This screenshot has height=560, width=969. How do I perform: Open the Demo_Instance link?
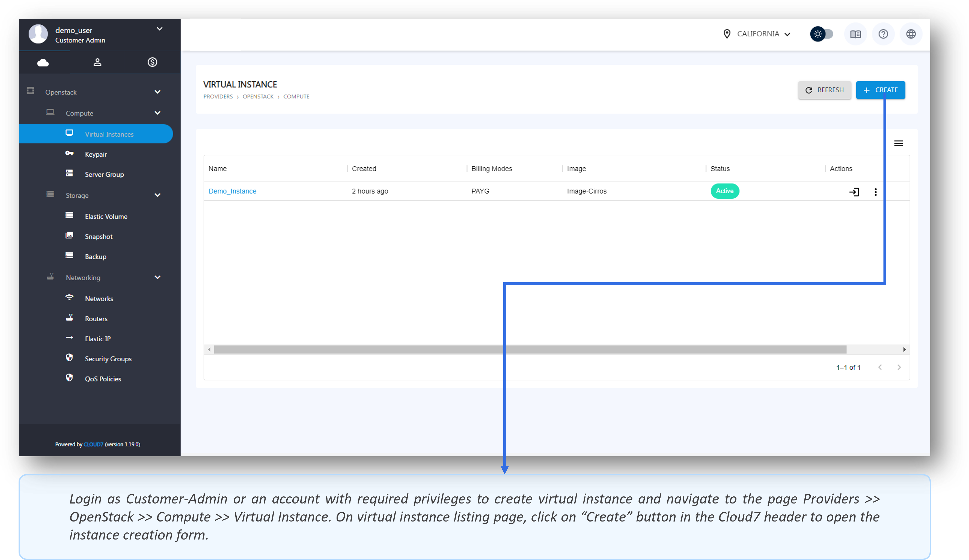(232, 191)
